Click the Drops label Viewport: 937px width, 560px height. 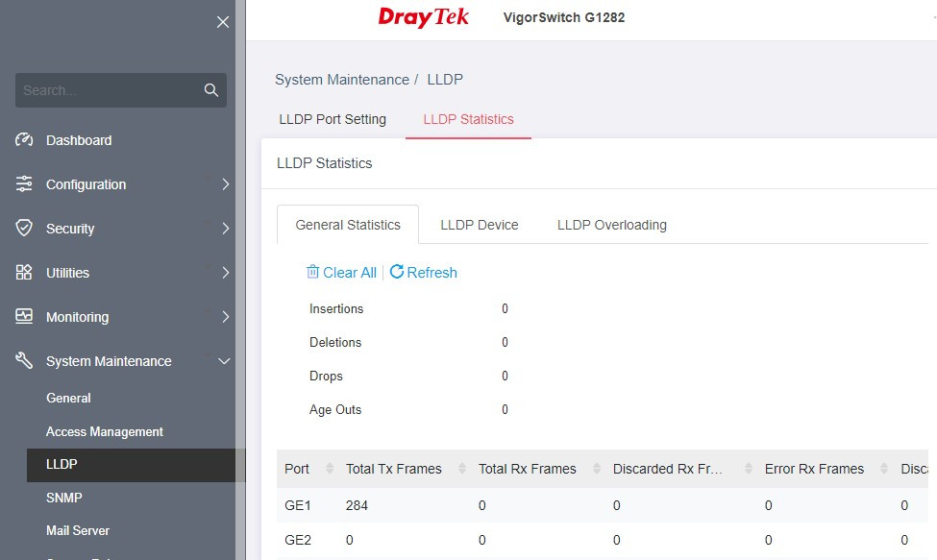[326, 377]
